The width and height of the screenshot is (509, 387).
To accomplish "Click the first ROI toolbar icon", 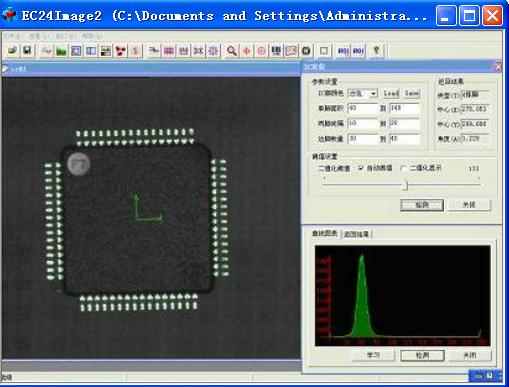I will click(343, 51).
